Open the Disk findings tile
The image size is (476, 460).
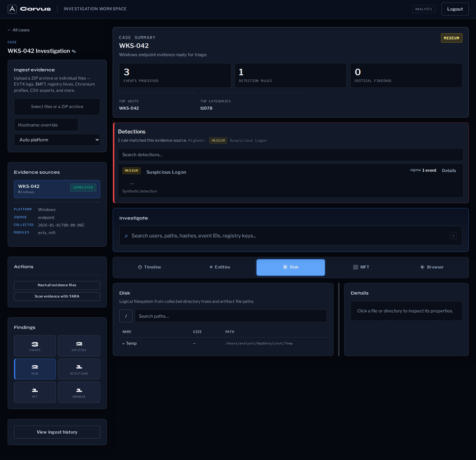(35, 369)
